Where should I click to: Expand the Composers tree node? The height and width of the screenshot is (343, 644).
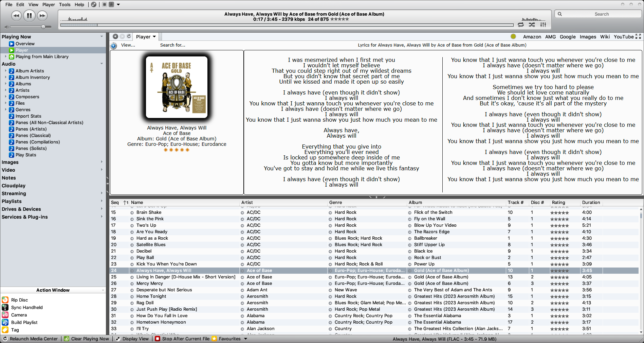click(5, 97)
